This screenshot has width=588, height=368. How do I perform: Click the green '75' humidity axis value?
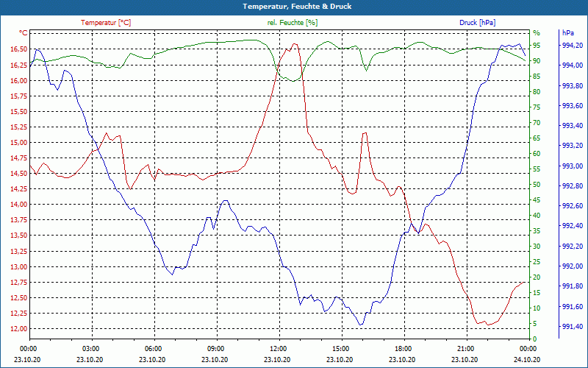(537, 107)
